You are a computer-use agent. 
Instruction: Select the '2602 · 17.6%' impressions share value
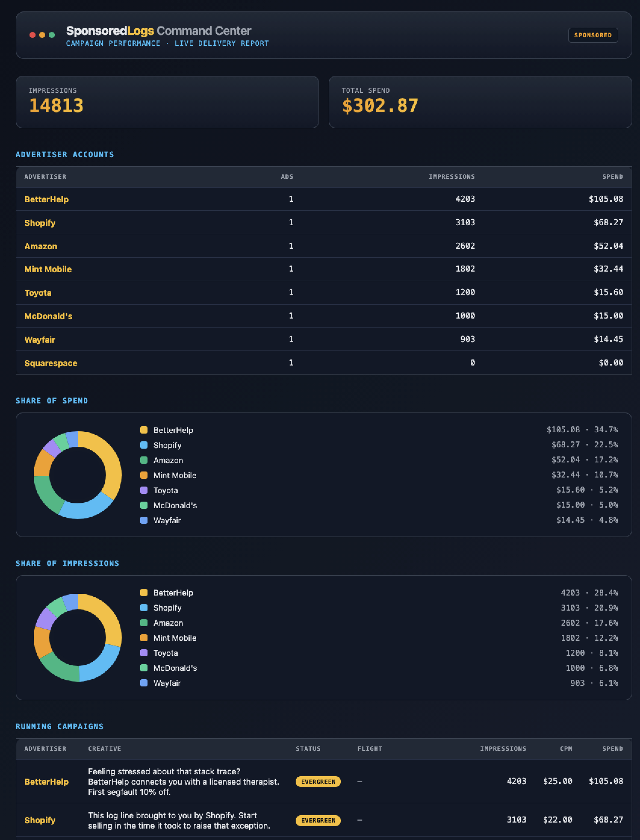pos(589,623)
